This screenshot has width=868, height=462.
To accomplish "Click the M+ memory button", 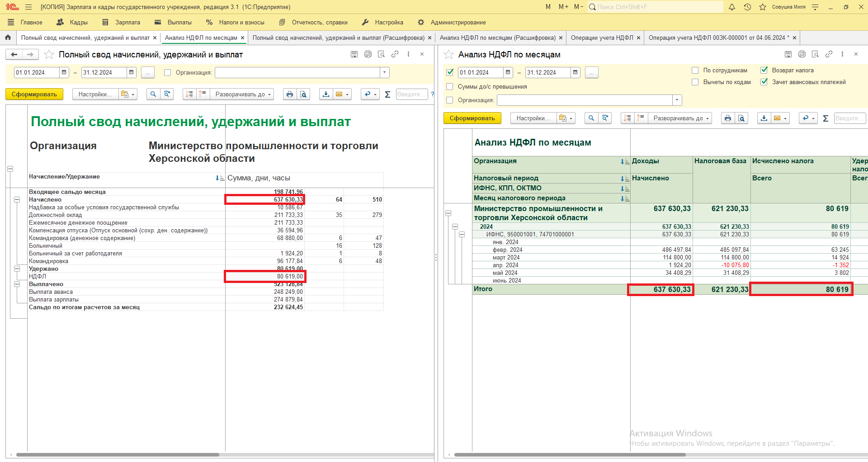I will pyautogui.click(x=563, y=7).
